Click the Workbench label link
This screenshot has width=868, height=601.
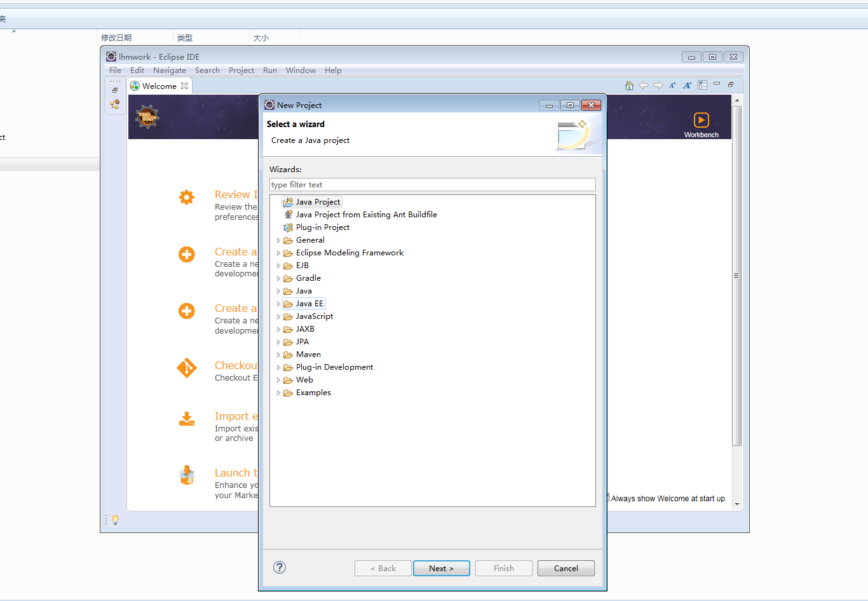[x=701, y=135]
